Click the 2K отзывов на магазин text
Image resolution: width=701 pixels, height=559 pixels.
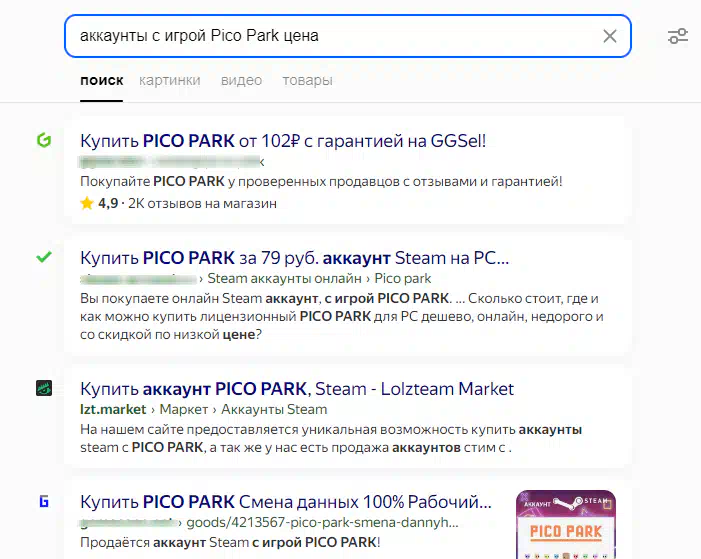coord(203,203)
